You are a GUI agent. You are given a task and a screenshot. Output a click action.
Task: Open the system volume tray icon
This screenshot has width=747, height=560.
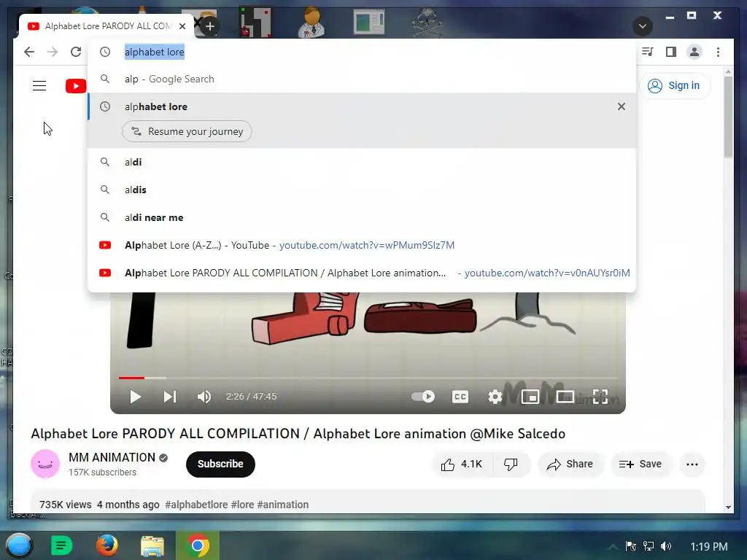coord(666,546)
